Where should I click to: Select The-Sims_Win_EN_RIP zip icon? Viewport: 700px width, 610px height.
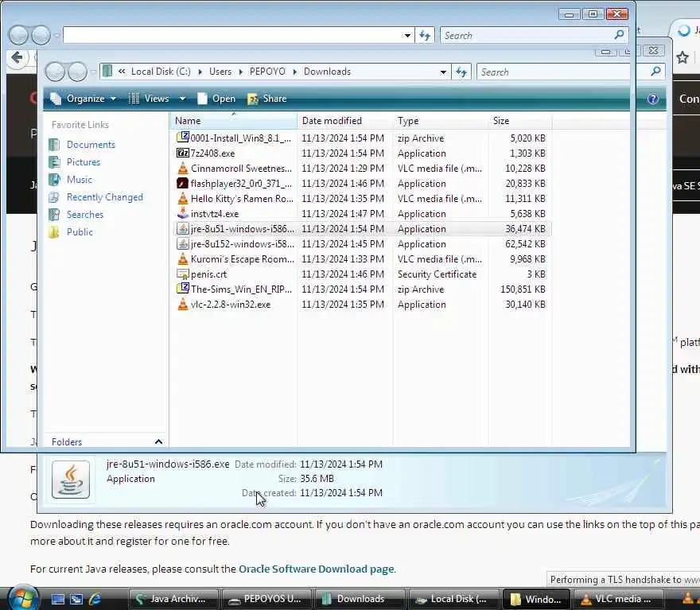coord(183,289)
